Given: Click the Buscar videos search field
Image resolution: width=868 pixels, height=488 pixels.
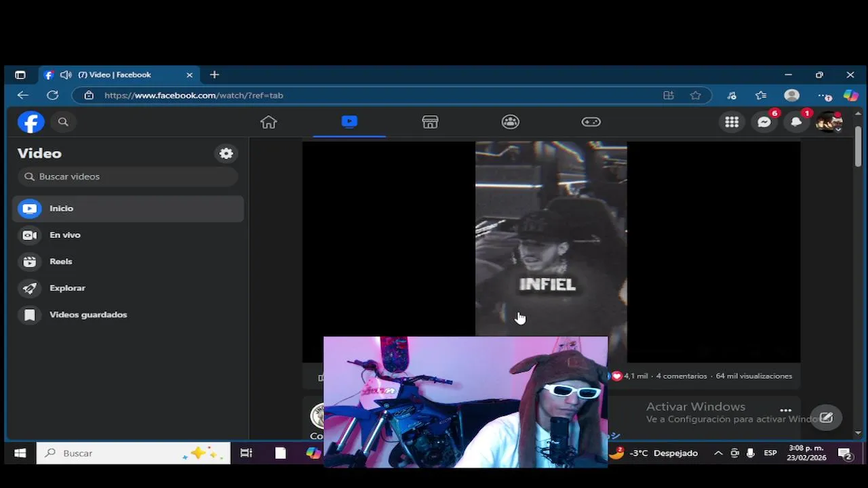Looking at the screenshot, I should 127,176.
